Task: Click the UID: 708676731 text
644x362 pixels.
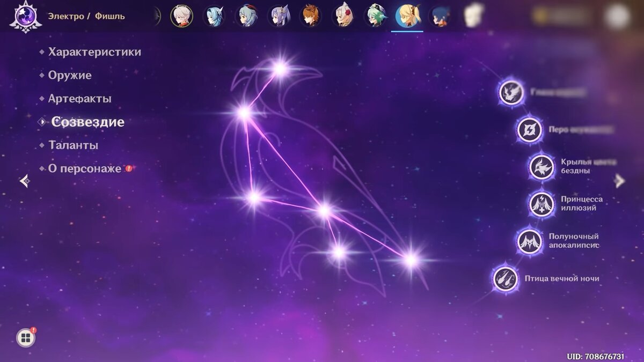Action: [595, 356]
